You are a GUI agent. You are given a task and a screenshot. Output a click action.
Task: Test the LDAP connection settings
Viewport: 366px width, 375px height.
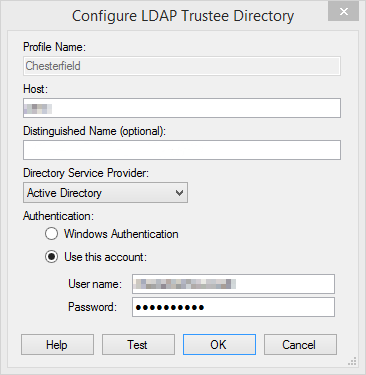(x=138, y=345)
